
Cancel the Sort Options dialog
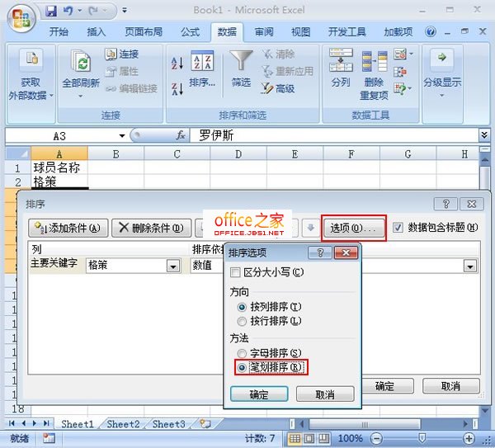(325, 394)
